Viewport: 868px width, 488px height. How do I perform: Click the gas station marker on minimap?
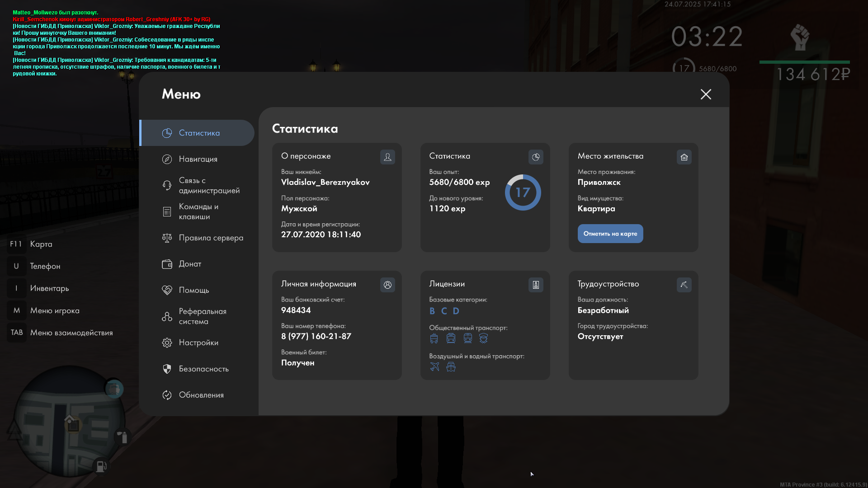101,466
